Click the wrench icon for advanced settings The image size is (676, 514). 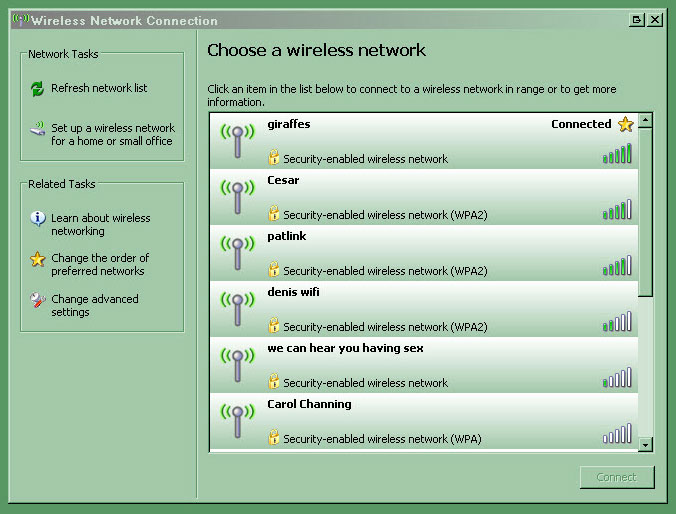[x=38, y=300]
